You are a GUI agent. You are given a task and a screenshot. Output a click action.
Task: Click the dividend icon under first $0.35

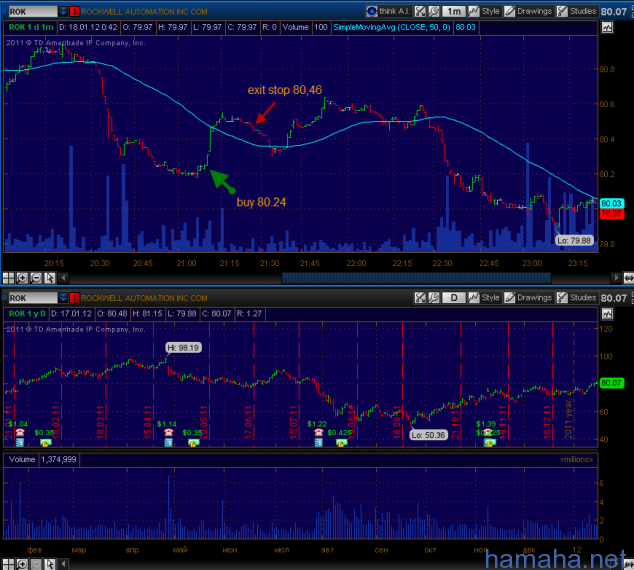[46, 443]
